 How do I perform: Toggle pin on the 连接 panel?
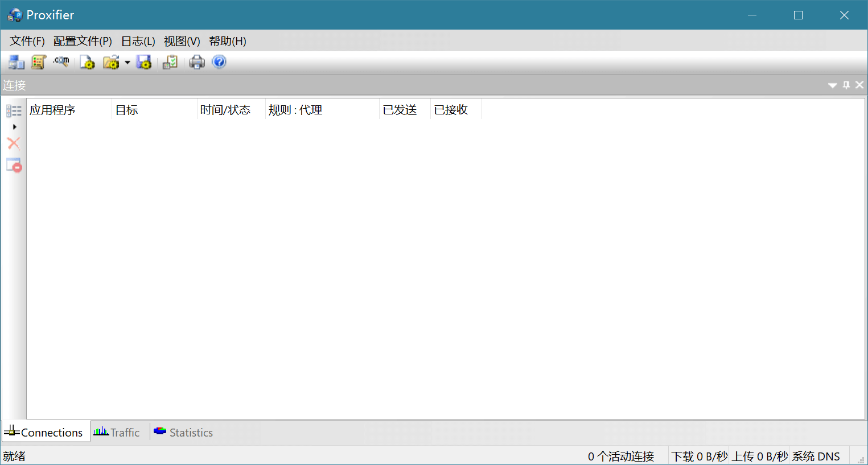click(846, 85)
